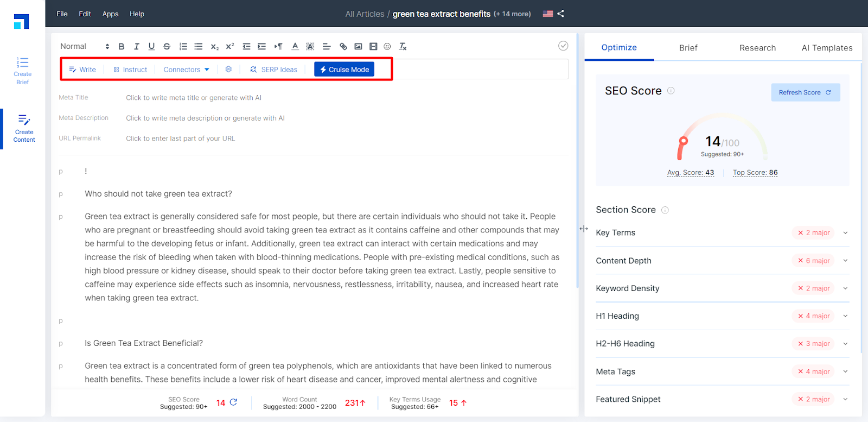This screenshot has height=422, width=868.
Task: Open the File menu
Action: tap(62, 14)
